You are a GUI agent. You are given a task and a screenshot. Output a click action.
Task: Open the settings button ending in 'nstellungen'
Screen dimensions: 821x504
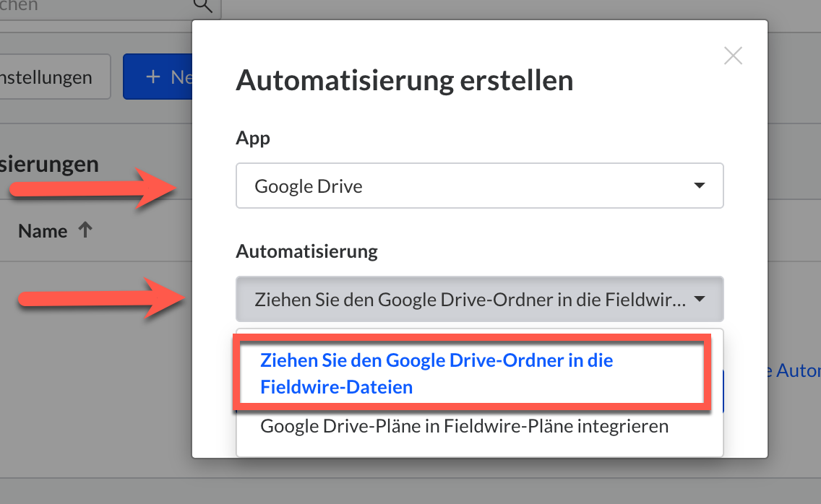[55, 77]
